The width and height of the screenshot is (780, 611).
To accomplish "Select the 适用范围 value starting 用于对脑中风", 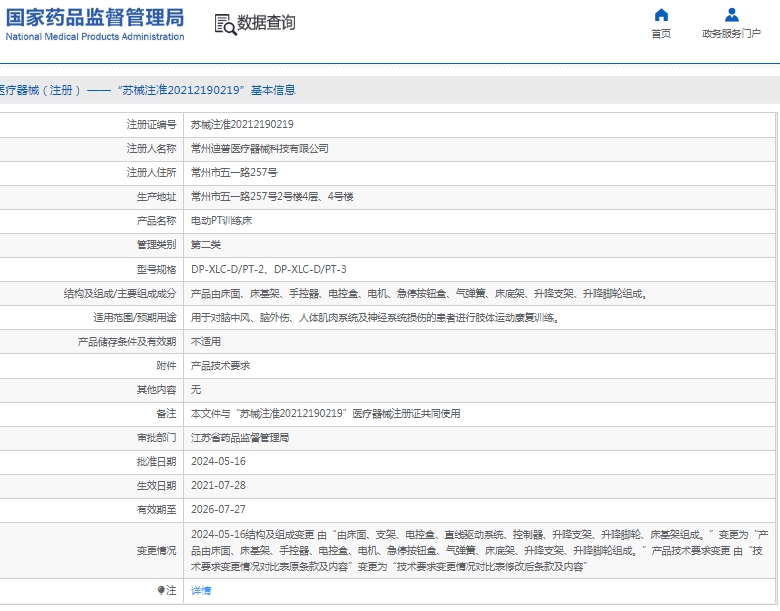I will tap(375, 317).
